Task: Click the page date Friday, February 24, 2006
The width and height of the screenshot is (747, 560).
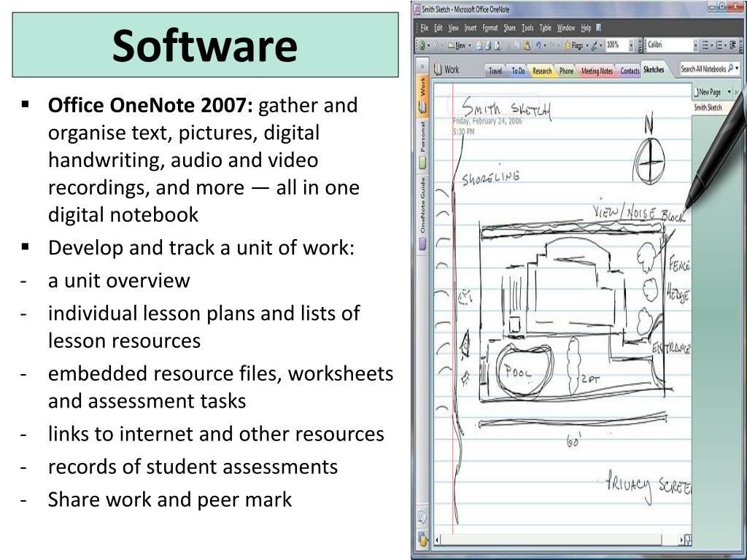Action: pyautogui.click(x=487, y=121)
